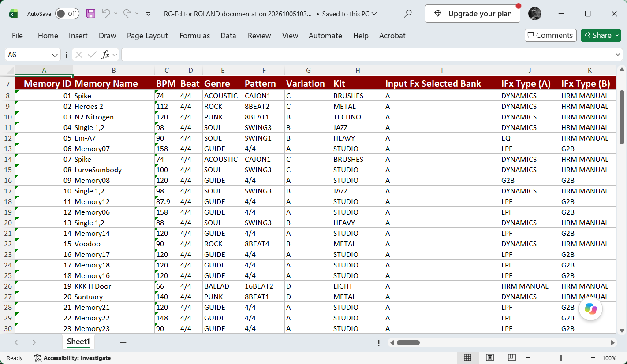Click the Redo arrow icon

127,14
